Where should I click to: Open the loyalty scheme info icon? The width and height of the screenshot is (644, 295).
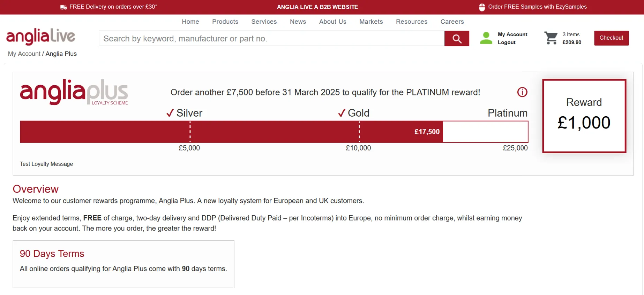(522, 92)
